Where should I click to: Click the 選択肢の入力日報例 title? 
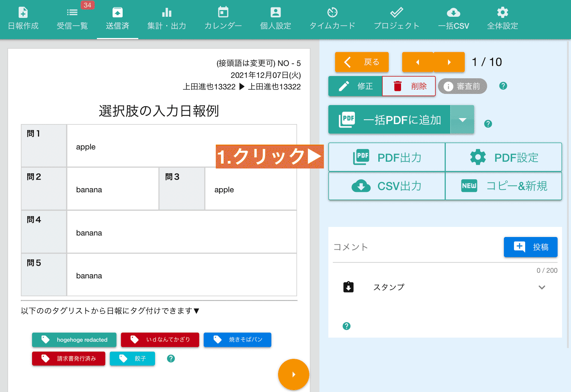pyautogui.click(x=159, y=111)
